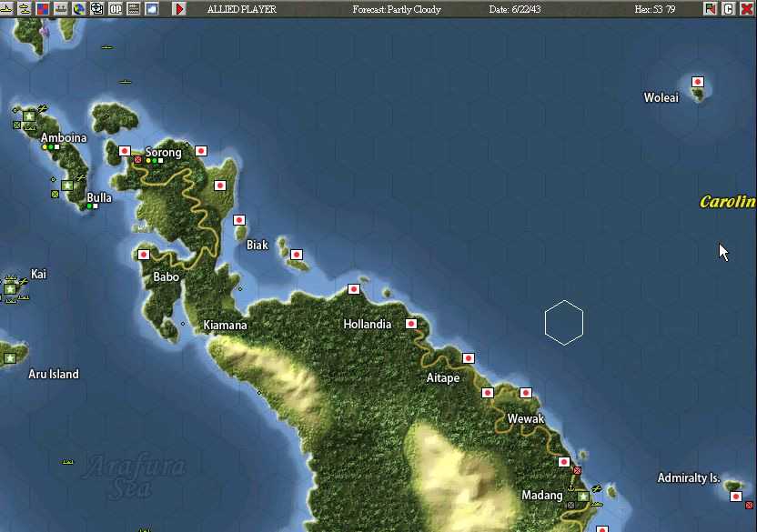
Task: Click the brown road toolbar icon left of the cloud icon
Action: click(134, 9)
